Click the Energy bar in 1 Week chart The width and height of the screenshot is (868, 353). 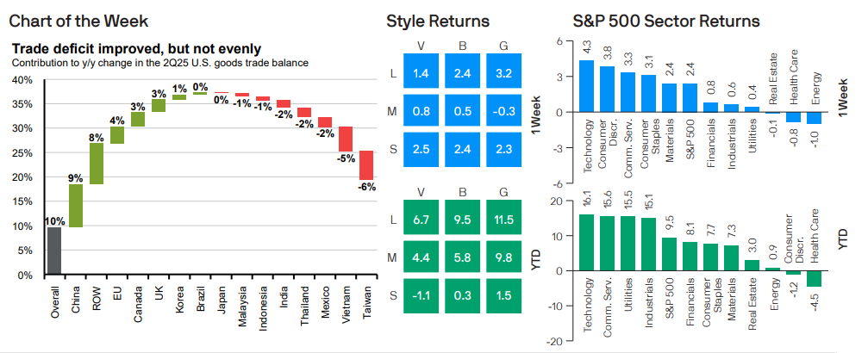(813, 118)
